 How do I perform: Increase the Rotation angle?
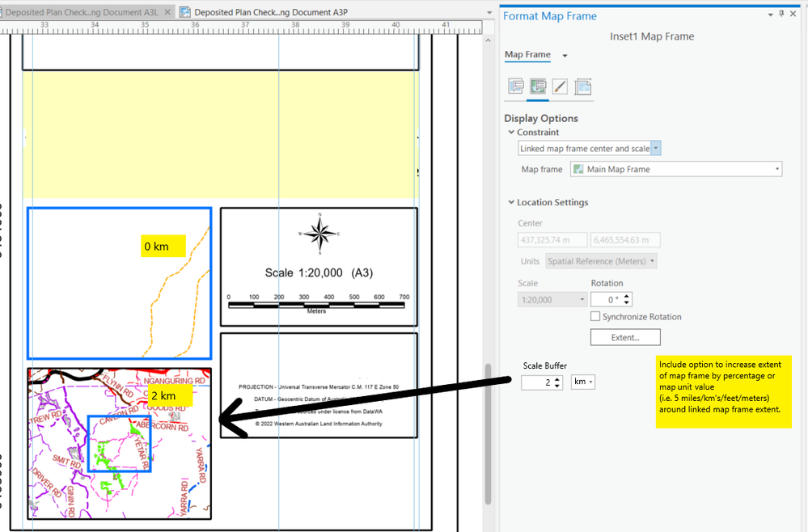click(627, 296)
